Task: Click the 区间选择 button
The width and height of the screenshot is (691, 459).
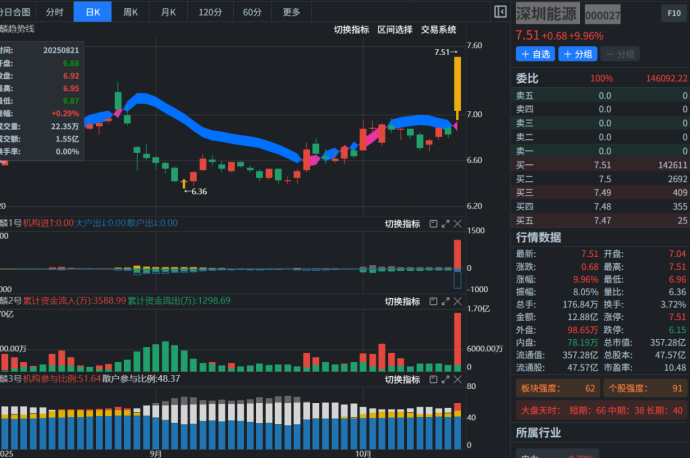Action: 394,30
